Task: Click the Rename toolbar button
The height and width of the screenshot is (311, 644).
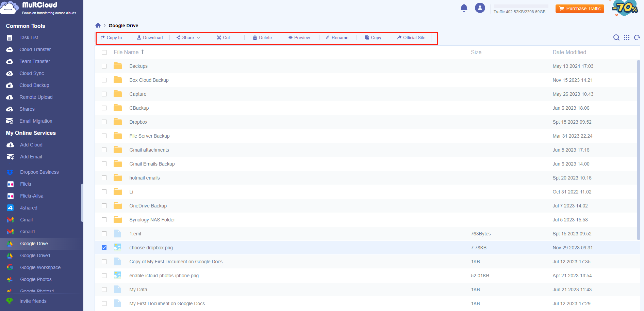Action: tap(337, 37)
